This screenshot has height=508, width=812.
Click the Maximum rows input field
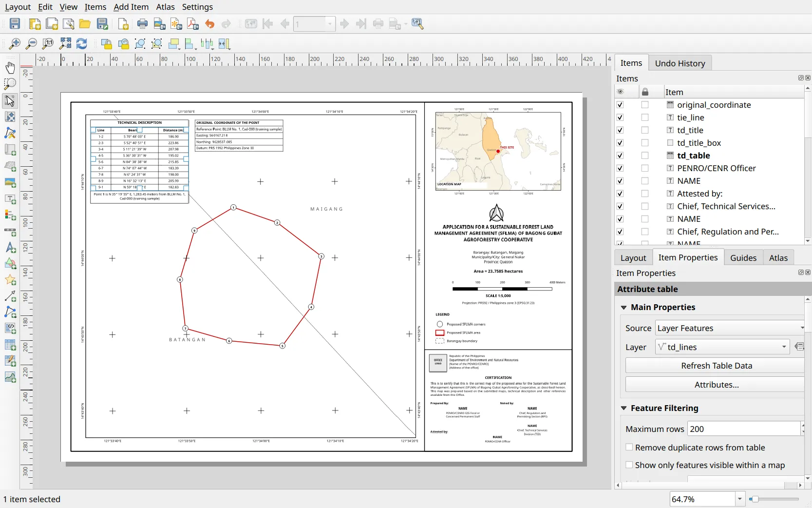click(x=743, y=429)
